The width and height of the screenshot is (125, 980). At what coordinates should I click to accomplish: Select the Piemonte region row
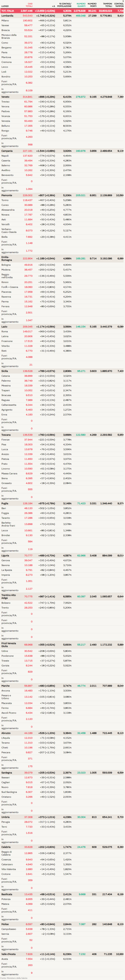click(6, 195)
